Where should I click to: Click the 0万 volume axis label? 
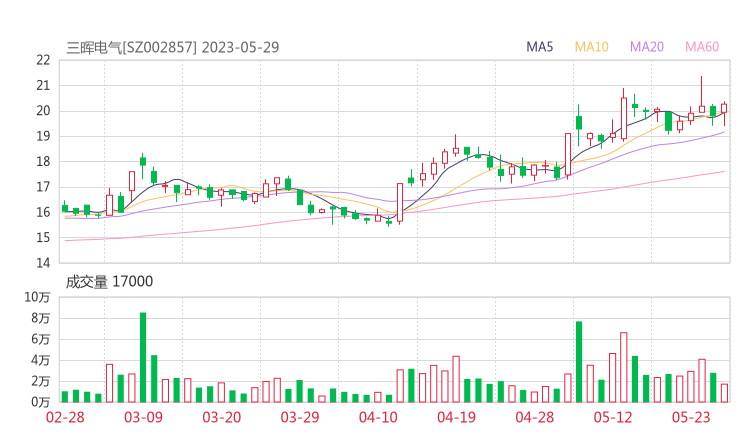click(41, 402)
